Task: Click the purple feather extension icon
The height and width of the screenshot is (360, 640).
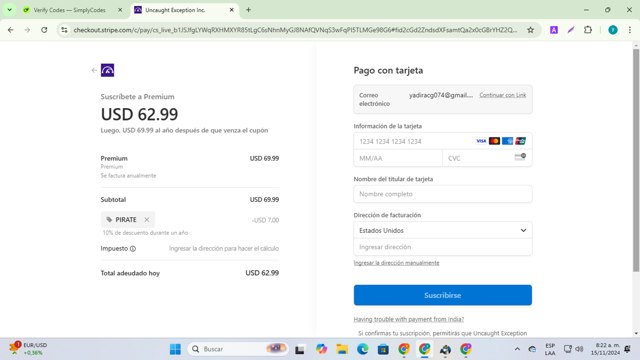Action: [x=571, y=30]
